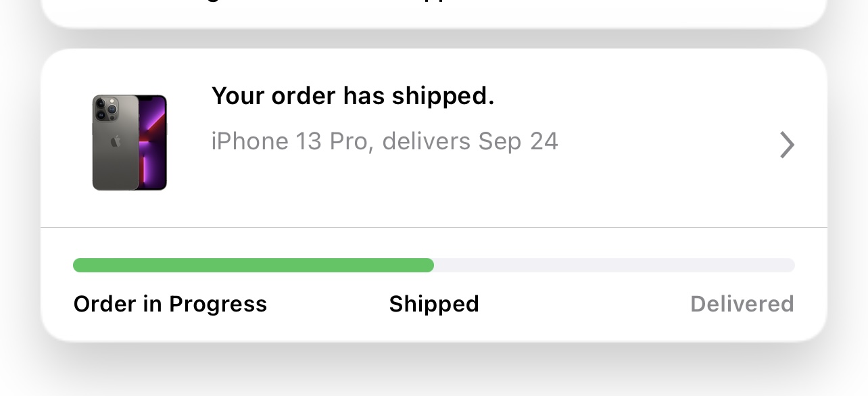
Task: Click the purple wallpaper on the iPhone front display
Action: click(152, 143)
